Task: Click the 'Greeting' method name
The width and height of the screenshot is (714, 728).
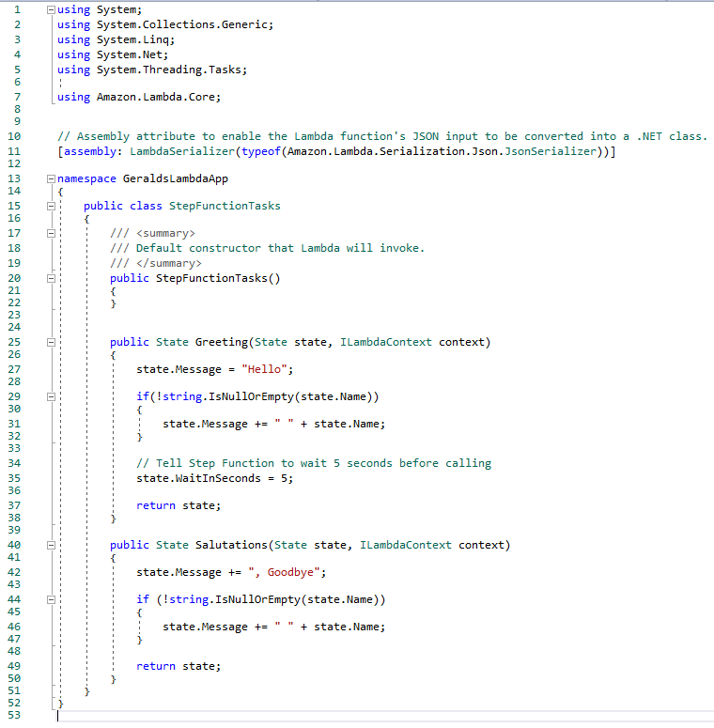Action: point(222,342)
